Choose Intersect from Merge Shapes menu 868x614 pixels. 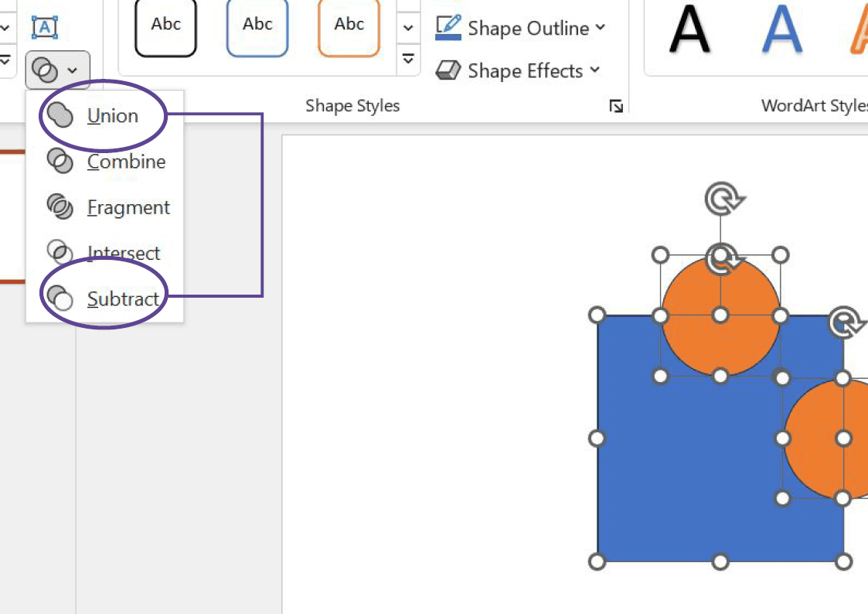[x=104, y=252]
